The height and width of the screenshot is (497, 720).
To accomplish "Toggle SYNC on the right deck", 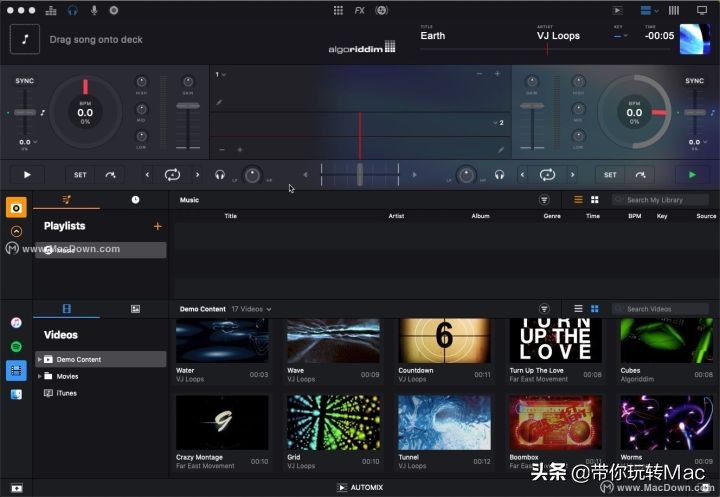I will (694, 81).
